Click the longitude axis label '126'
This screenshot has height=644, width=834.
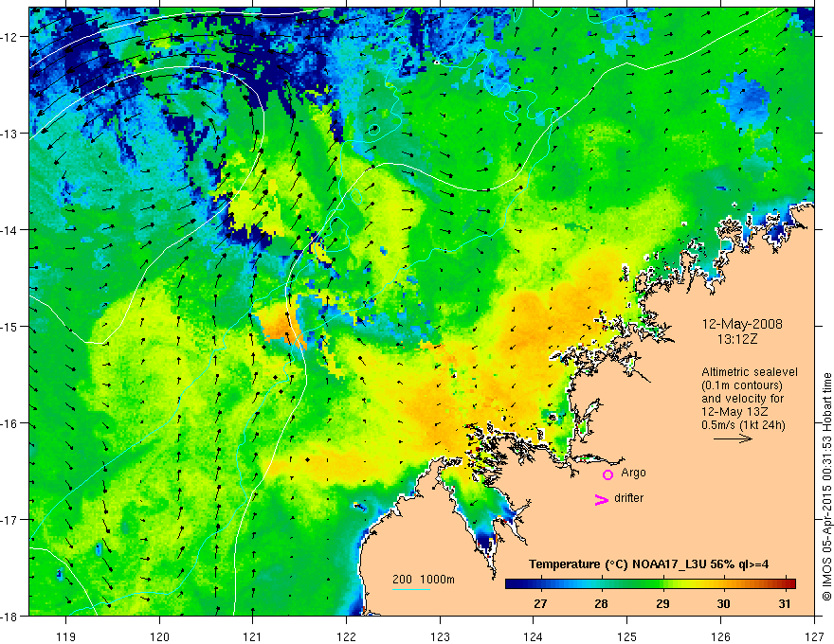click(720, 636)
